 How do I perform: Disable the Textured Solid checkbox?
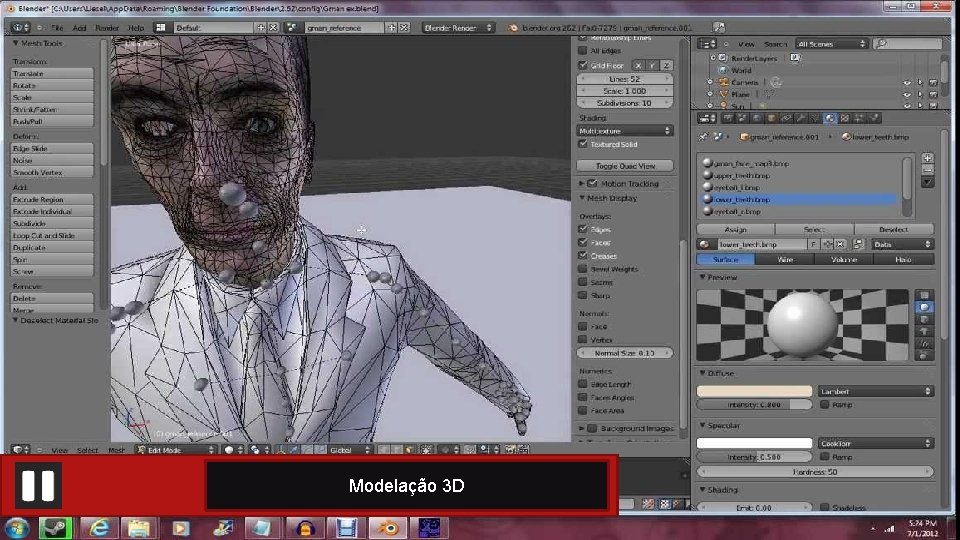583,144
